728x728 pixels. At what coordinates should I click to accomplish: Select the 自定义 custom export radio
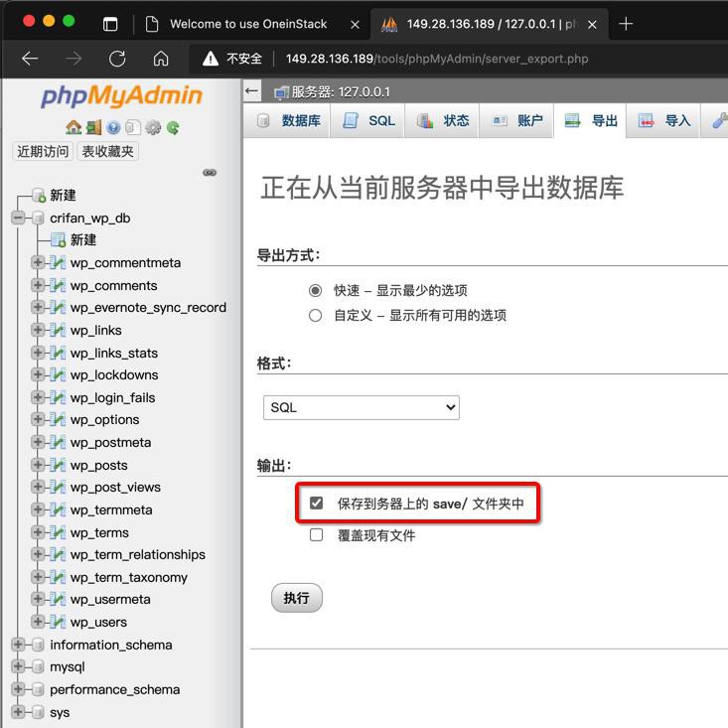click(315, 316)
